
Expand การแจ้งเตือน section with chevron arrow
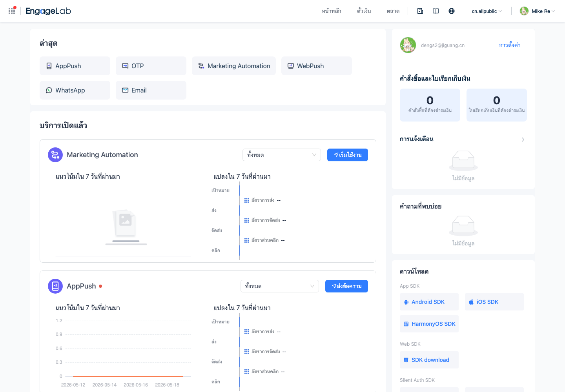[x=523, y=140]
